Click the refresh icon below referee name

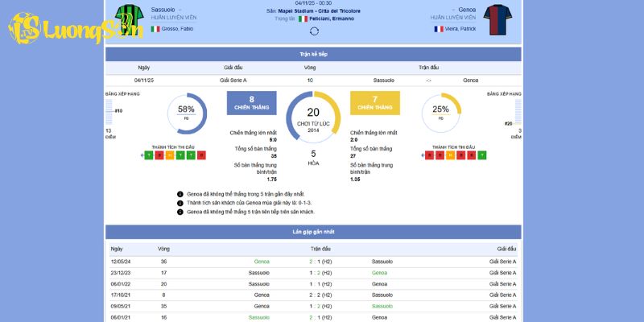[314, 31]
